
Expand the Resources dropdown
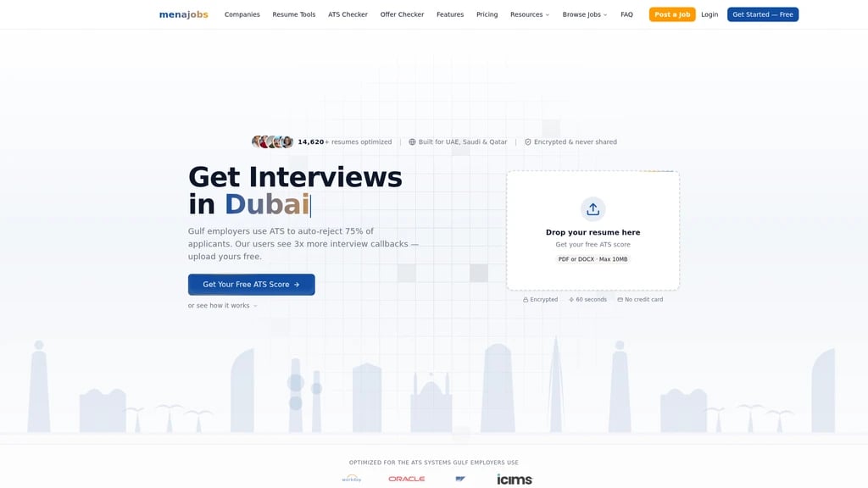pos(530,14)
